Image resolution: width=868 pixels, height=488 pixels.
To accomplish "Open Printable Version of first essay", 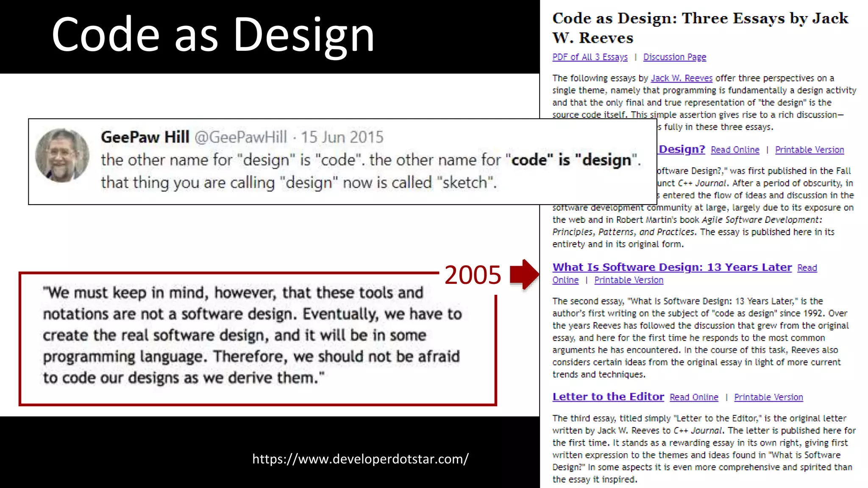I will (x=810, y=150).
